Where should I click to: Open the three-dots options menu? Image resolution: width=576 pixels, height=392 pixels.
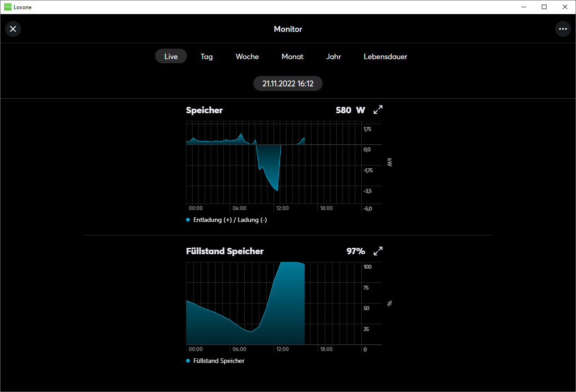pos(563,29)
